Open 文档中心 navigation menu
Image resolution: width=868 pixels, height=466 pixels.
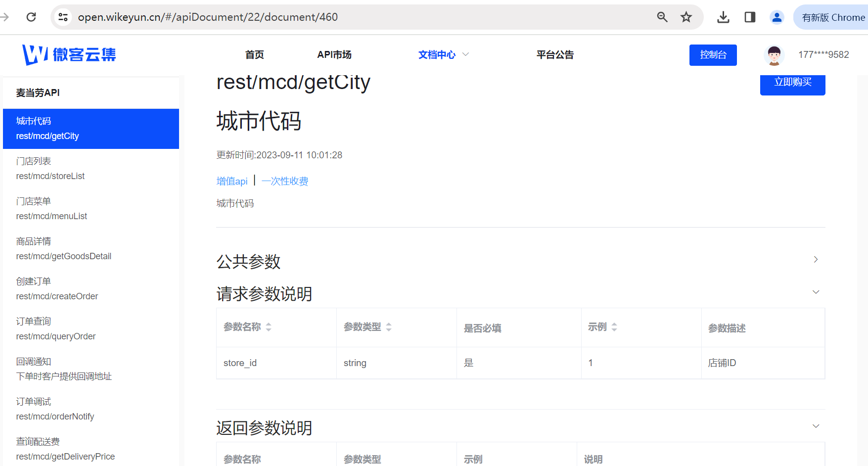437,54
